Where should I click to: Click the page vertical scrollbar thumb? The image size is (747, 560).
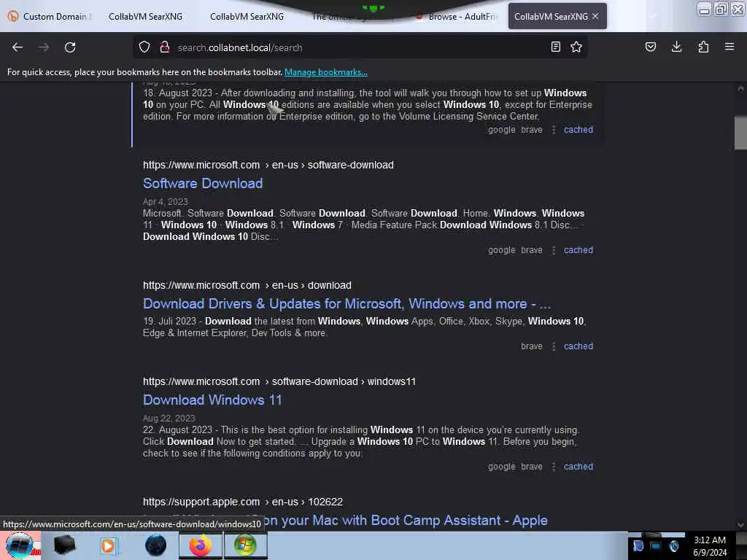click(740, 133)
